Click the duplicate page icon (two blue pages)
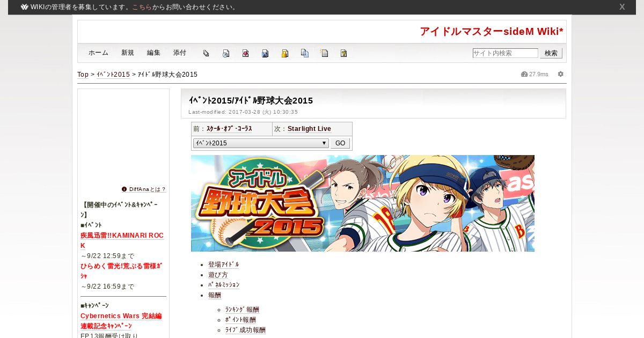Screen dimensions: 644x338 (x=305, y=53)
